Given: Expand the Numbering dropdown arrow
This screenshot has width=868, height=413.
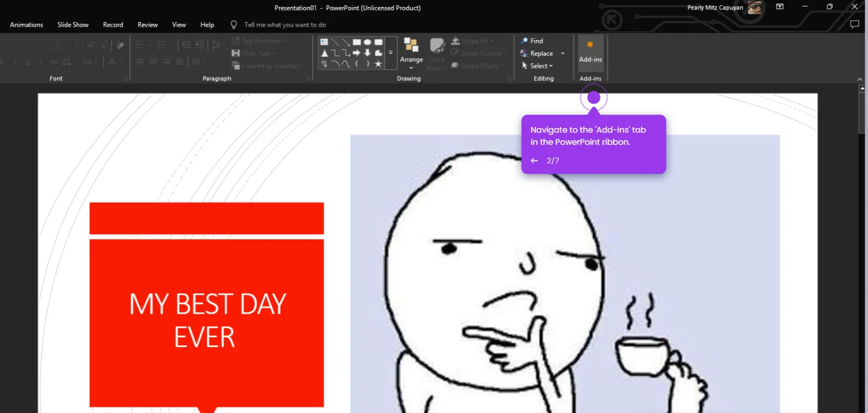Looking at the screenshot, I should coord(171,45).
